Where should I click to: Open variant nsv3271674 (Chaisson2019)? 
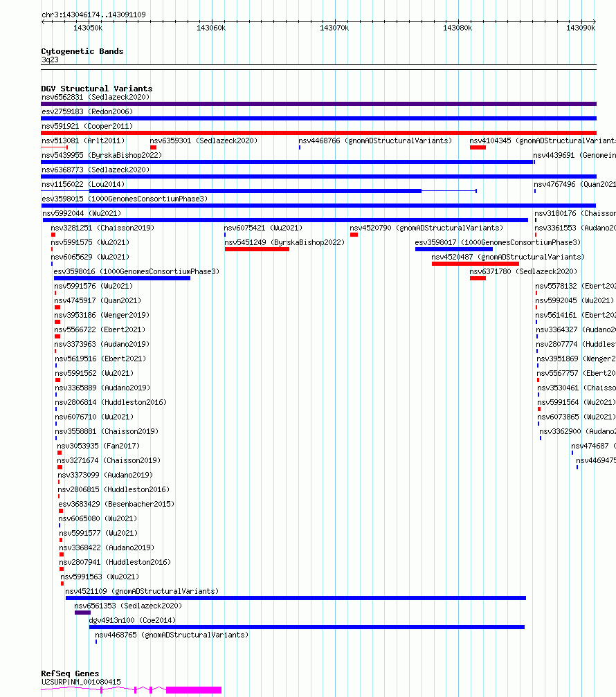pos(109,460)
